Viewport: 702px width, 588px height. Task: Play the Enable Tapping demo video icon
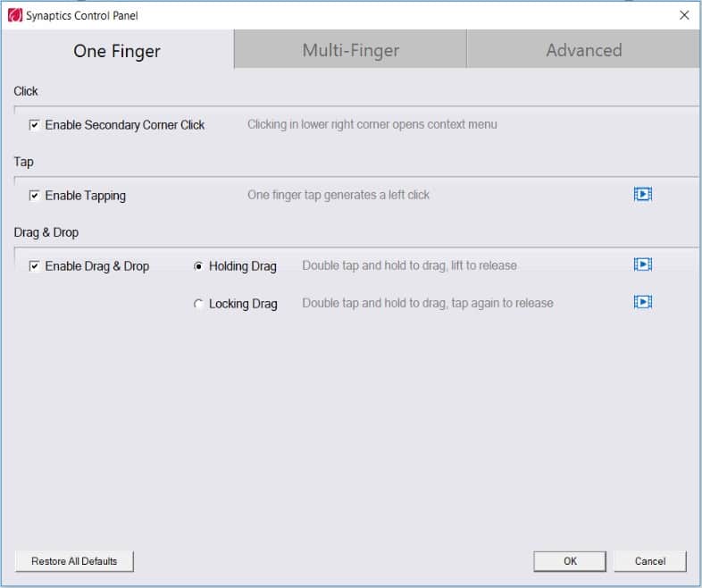642,194
